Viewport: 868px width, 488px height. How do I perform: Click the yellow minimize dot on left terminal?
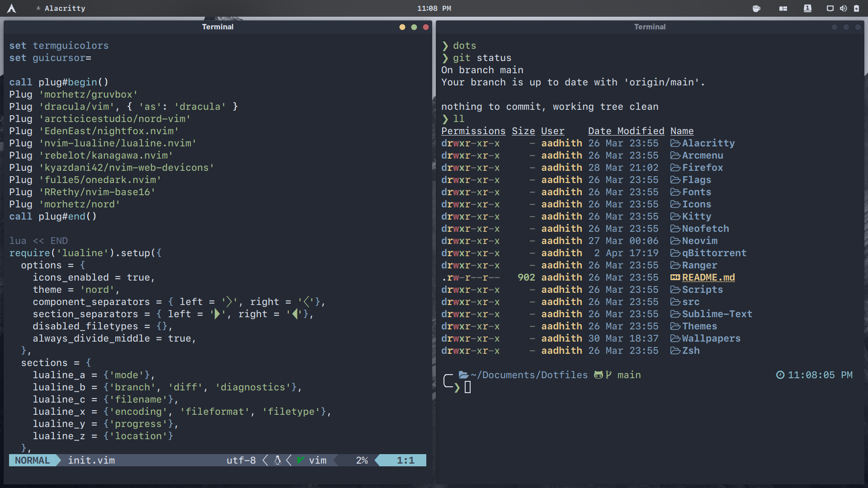click(402, 27)
